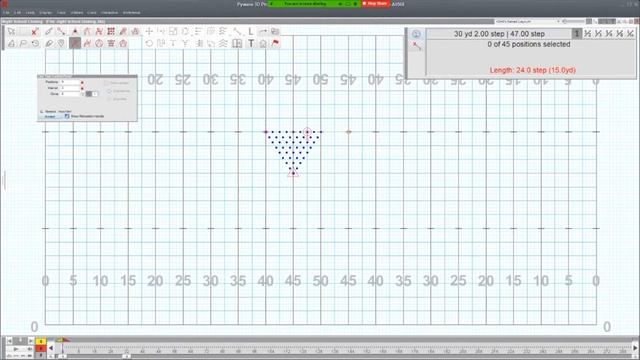Select the first fraction precision button after '1'
The height and width of the screenshot is (360, 640).
[x=587, y=34]
